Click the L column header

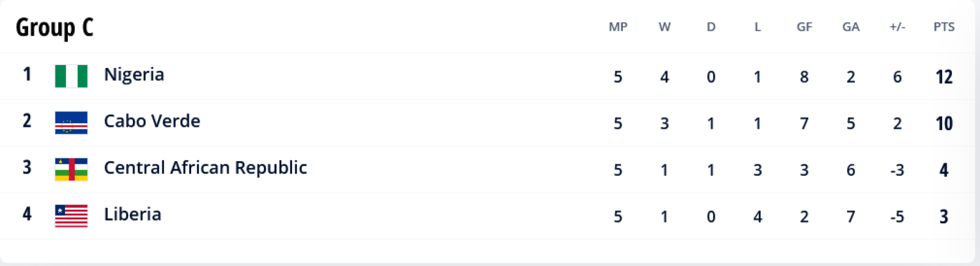point(758,27)
